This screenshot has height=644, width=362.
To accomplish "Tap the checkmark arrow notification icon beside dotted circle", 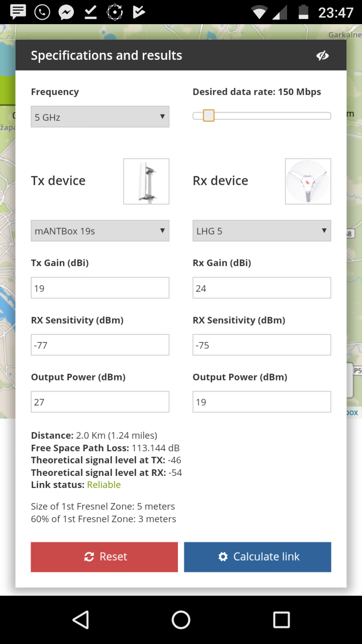I will (x=139, y=12).
